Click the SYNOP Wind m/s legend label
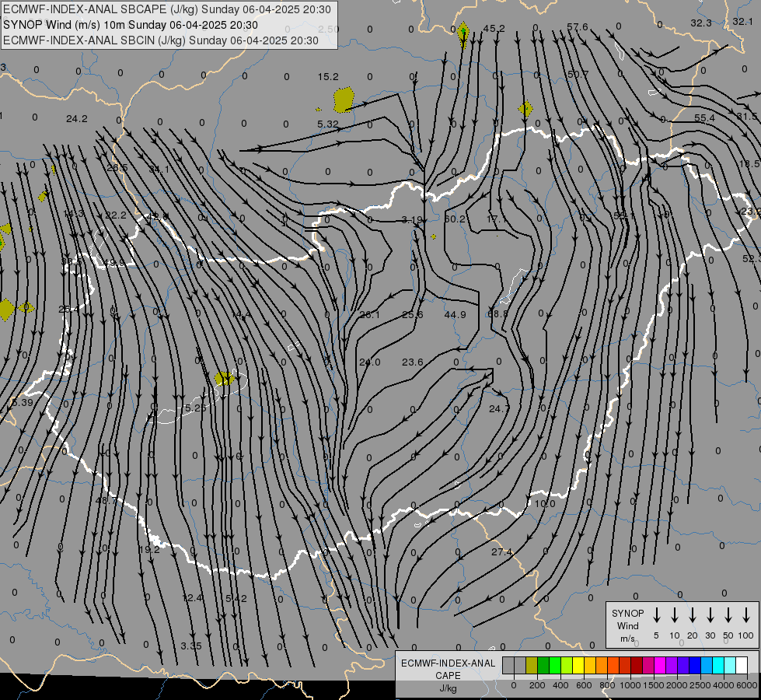 click(627, 625)
